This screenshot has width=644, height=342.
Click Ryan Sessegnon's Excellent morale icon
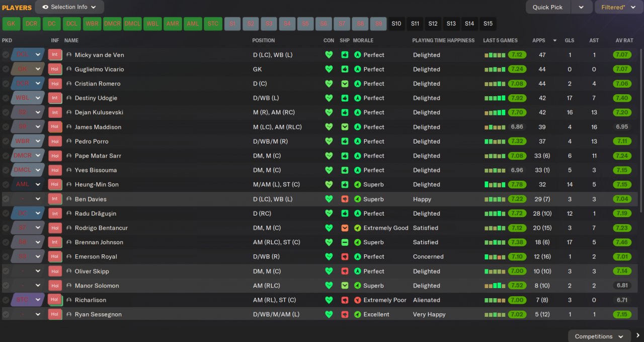pos(358,314)
